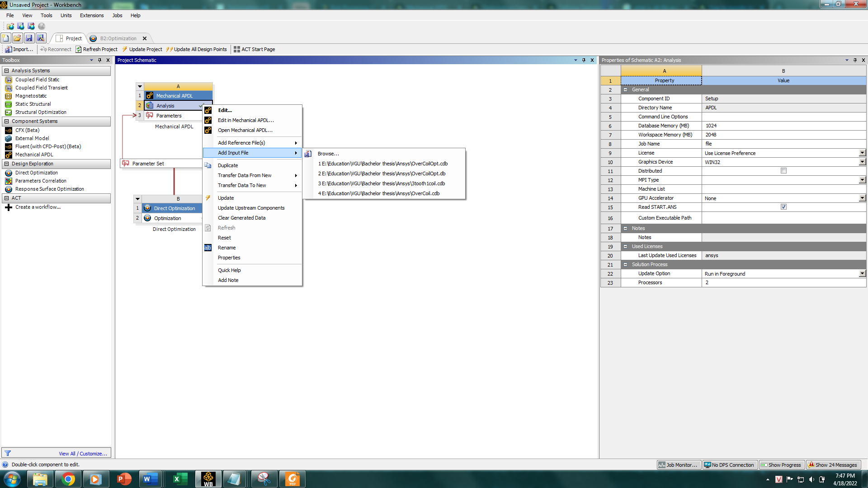Click the plus icon for Create a workflow

[9, 207]
